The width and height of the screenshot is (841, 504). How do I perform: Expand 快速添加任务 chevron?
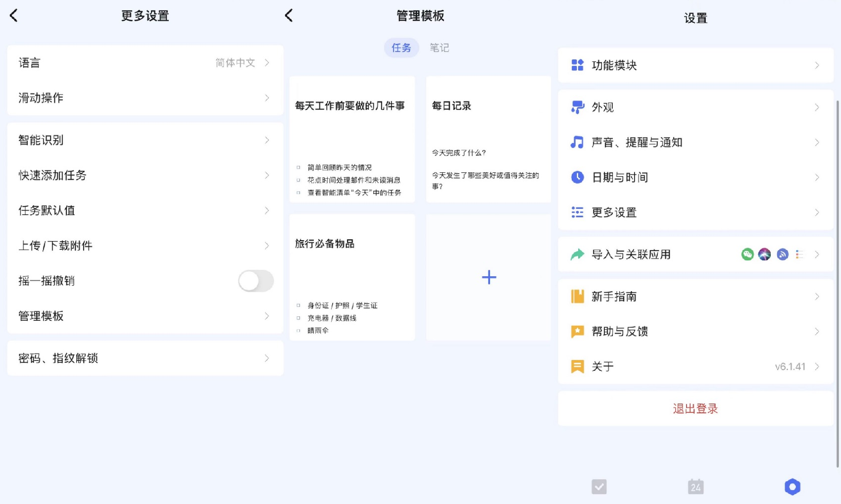[x=267, y=176]
